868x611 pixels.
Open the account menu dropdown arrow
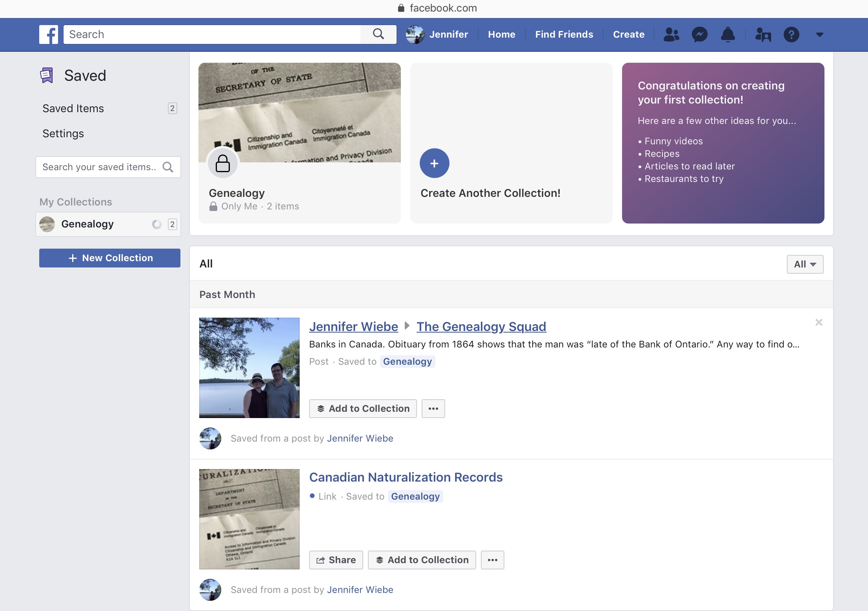(819, 35)
